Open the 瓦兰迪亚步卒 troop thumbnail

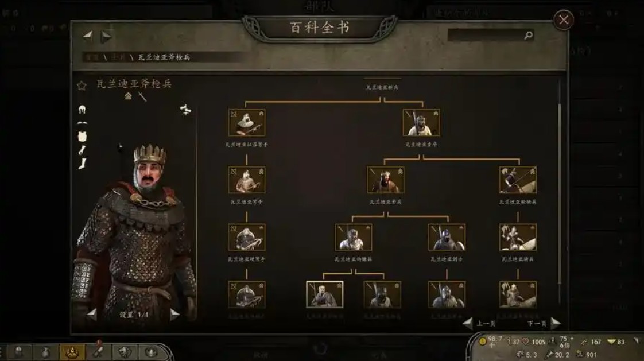coord(421,122)
